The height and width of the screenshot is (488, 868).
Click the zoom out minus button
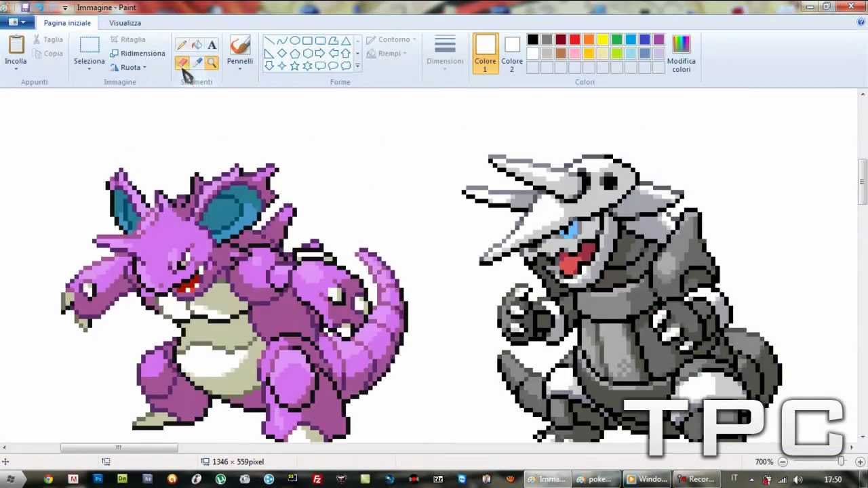[783, 462]
